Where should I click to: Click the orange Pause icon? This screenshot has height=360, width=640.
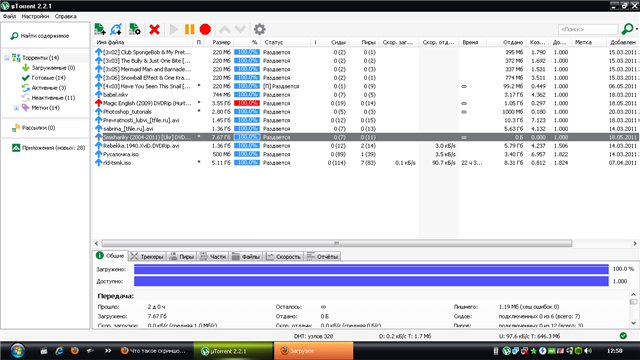(189, 29)
